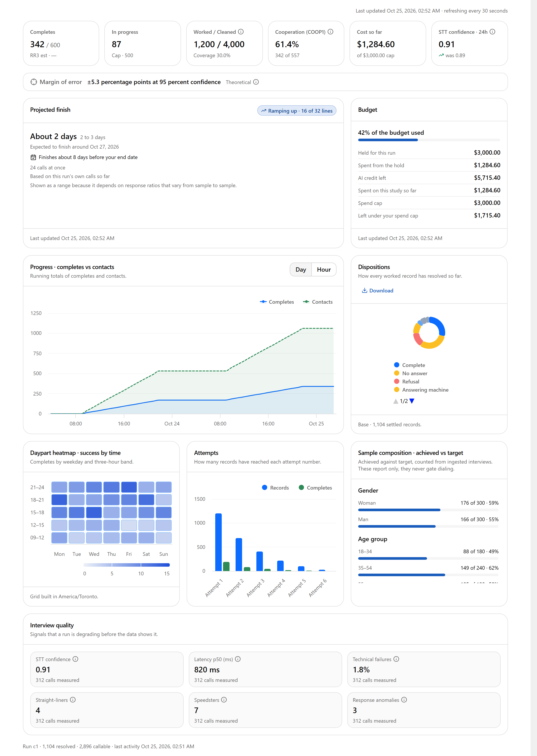Click the About 2 days projected finish heading

pyautogui.click(x=53, y=137)
